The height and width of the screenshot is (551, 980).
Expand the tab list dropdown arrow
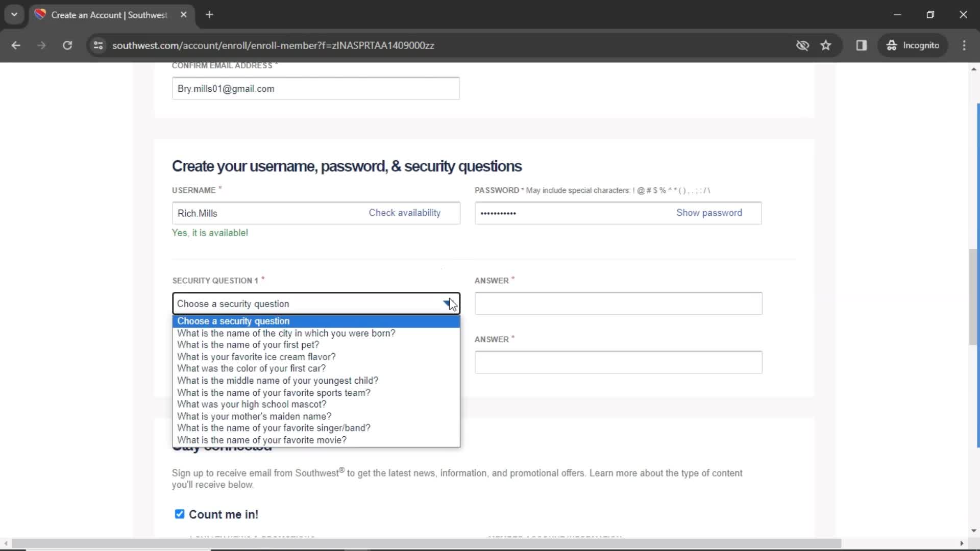tap(14, 14)
